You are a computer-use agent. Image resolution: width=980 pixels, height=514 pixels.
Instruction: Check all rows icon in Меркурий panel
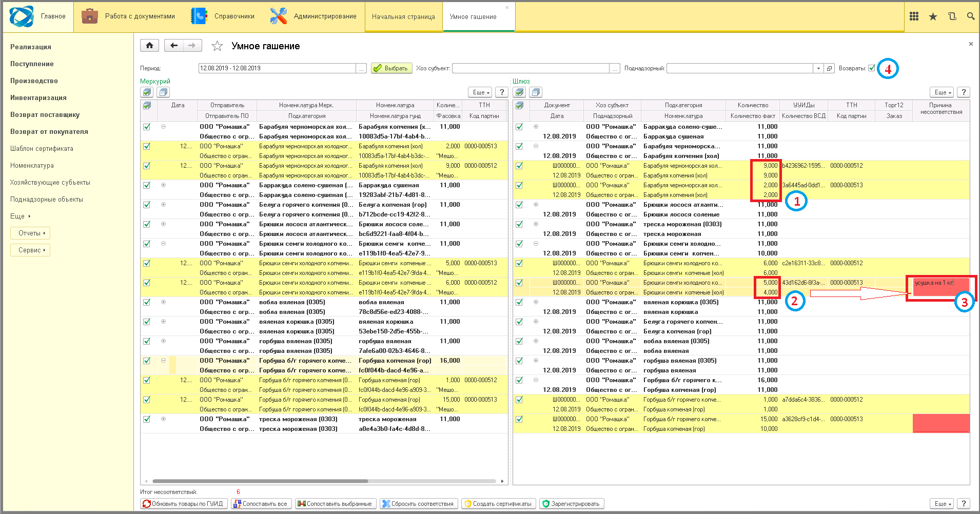point(147,92)
